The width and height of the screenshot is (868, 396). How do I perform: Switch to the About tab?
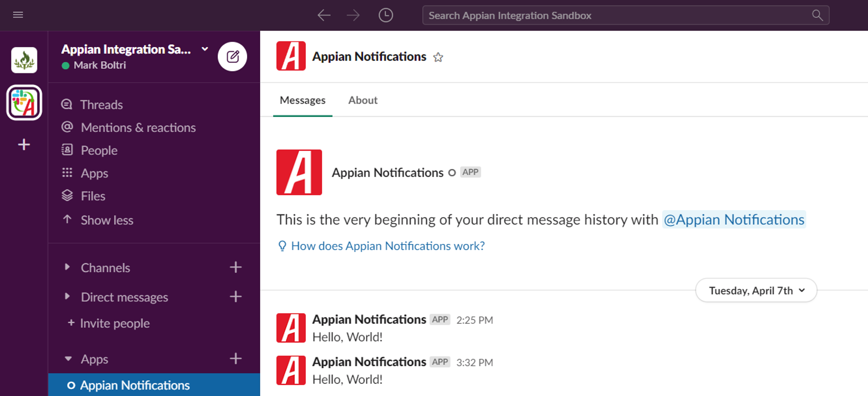(363, 100)
